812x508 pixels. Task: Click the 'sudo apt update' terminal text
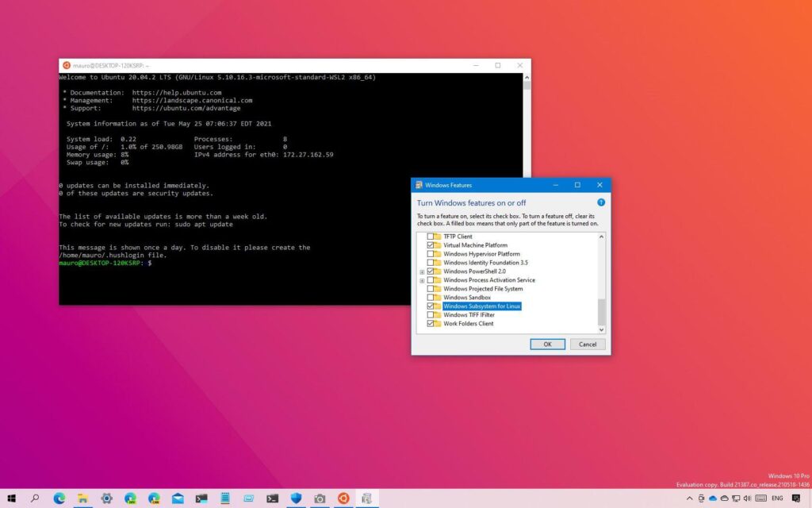(205, 225)
